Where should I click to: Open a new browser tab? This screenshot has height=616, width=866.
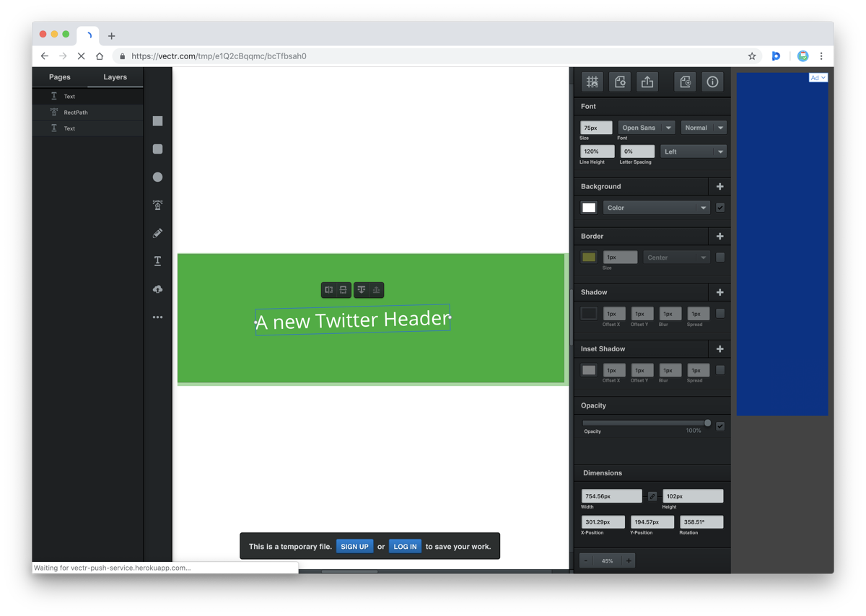(x=111, y=35)
